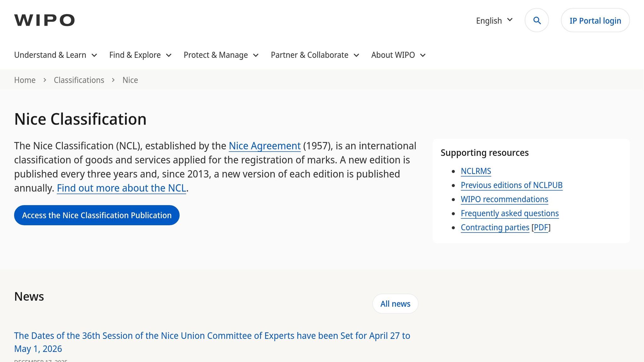The width and height of the screenshot is (644, 362).
Task: Open the Contracting parties link
Action: coord(495,228)
